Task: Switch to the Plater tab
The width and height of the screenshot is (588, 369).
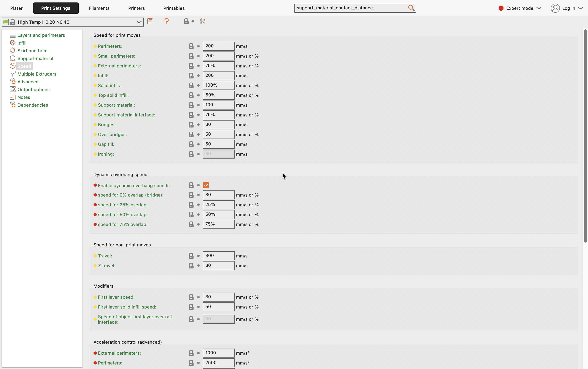Action: pos(16,8)
